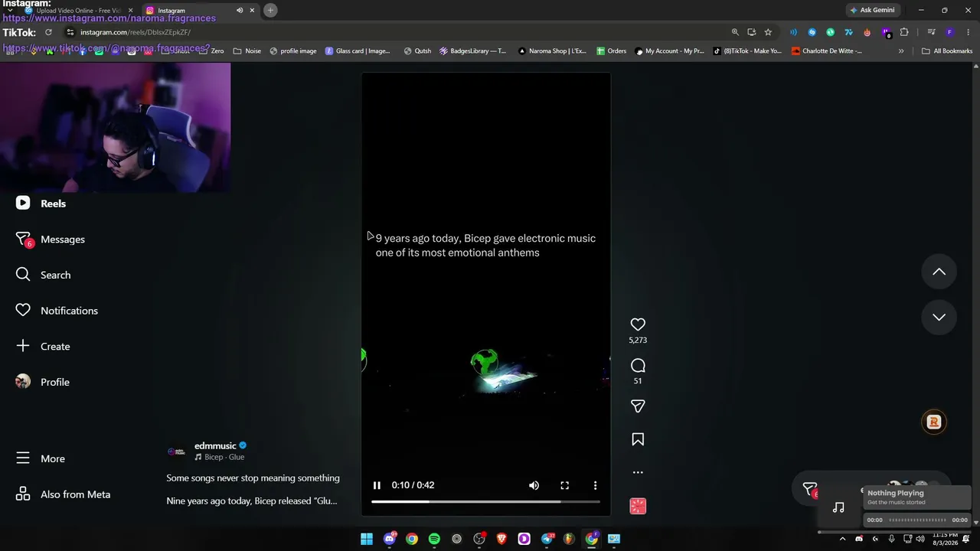980x551 pixels.
Task: Click the orange R extension floating button
Action: pos(934,422)
